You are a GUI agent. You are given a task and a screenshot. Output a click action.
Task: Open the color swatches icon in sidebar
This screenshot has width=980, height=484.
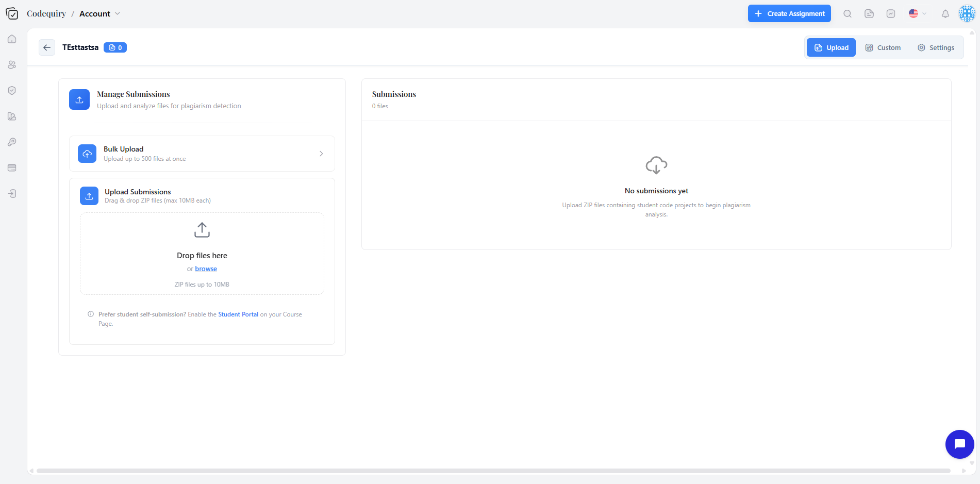12,116
